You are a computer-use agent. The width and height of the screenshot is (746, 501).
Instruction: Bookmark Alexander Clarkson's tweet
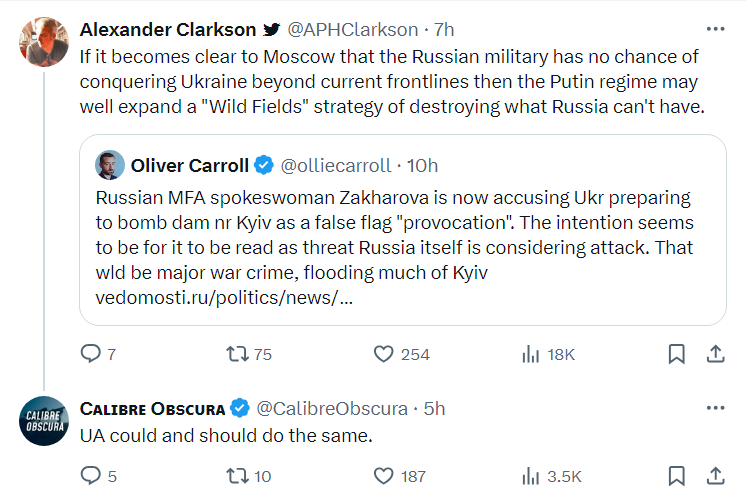coord(676,354)
